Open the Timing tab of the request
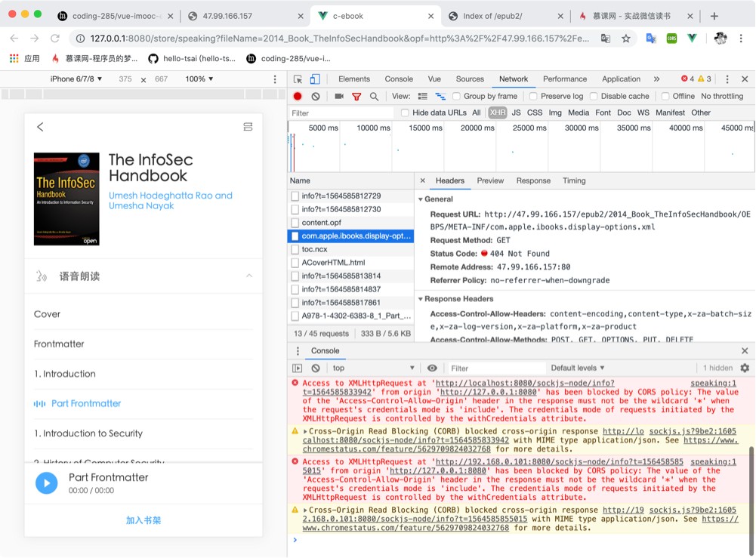Viewport: 756px width, 558px height. (x=574, y=180)
